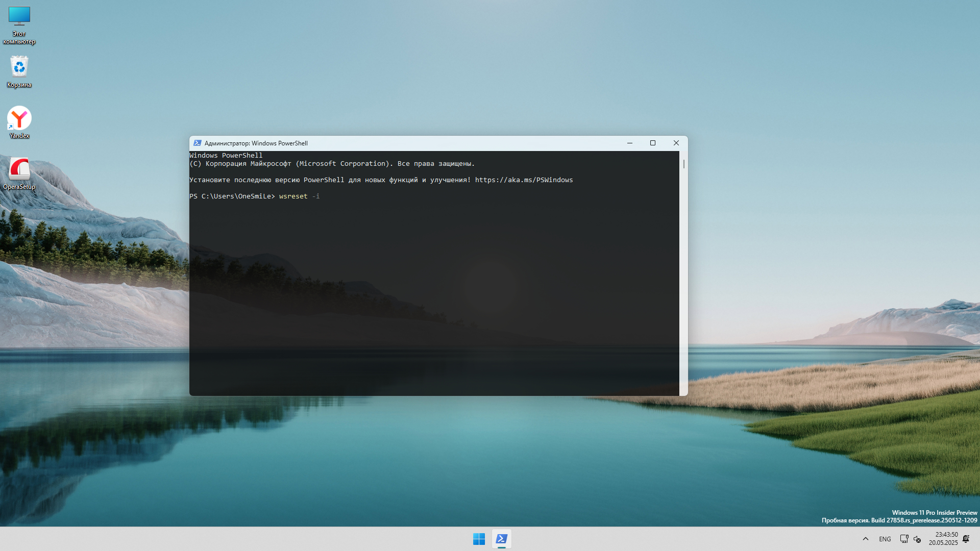Select the Корзина recycle bin icon
The height and width of the screenshot is (551, 980).
[19, 71]
